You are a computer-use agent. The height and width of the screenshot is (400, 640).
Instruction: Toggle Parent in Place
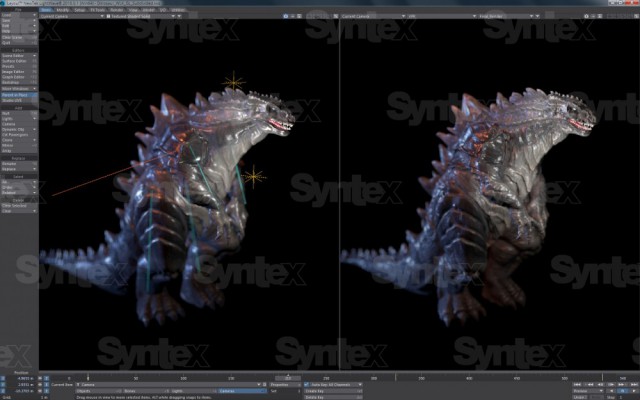pos(19,95)
